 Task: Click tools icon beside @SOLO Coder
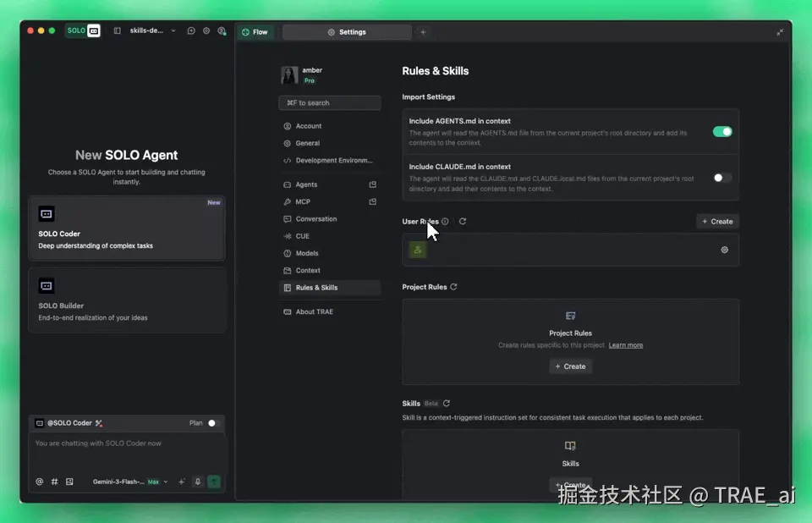tap(99, 423)
